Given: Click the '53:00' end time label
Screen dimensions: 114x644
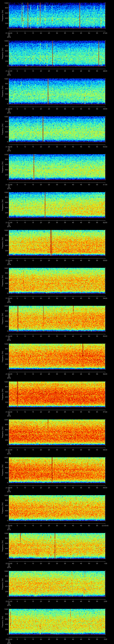Looking at the screenshot, I should click(x=105, y=261).
